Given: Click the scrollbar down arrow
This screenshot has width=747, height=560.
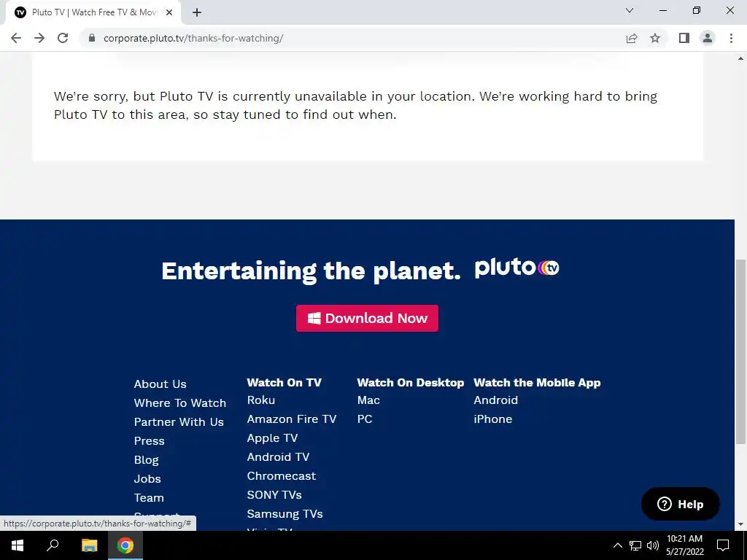Looking at the screenshot, I should click(x=740, y=524).
